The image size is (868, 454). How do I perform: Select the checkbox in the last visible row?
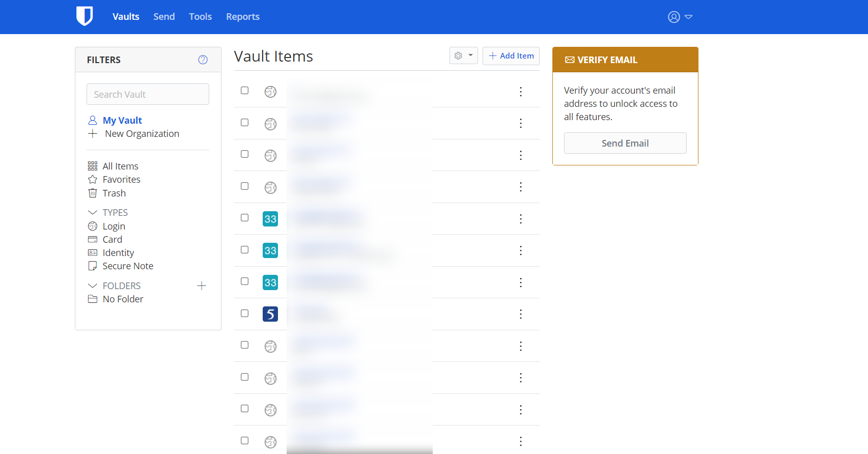(245, 440)
